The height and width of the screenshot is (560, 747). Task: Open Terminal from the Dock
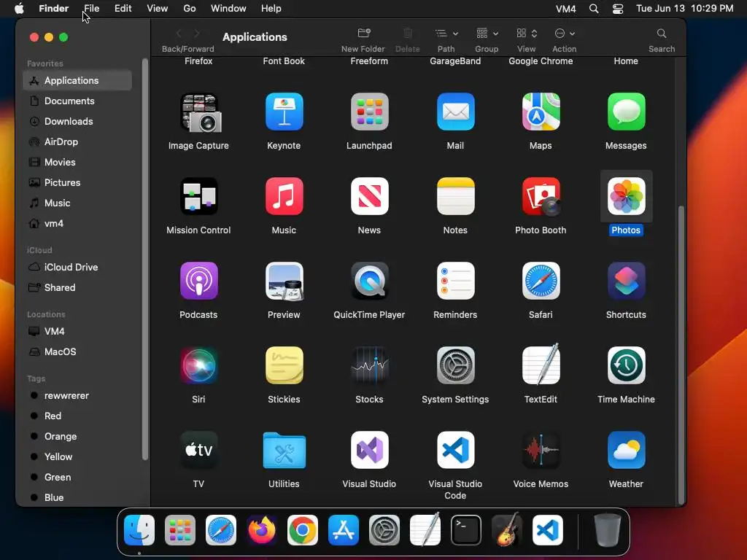pyautogui.click(x=466, y=530)
